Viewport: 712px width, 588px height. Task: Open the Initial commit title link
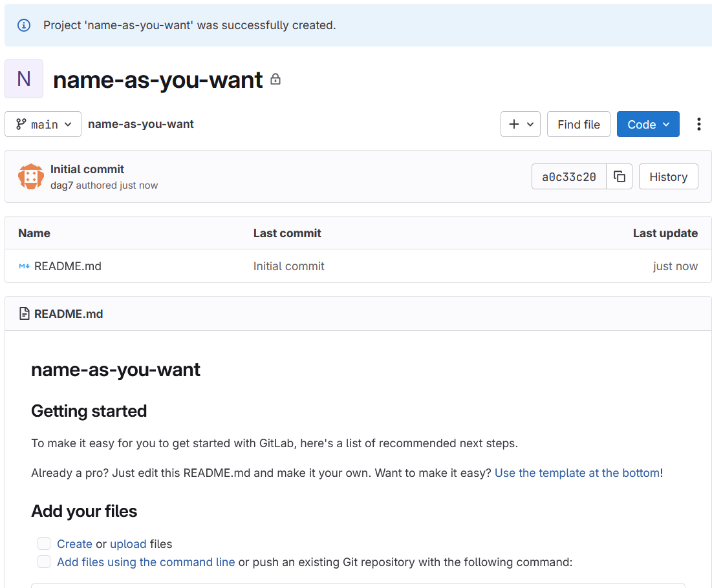click(x=87, y=169)
